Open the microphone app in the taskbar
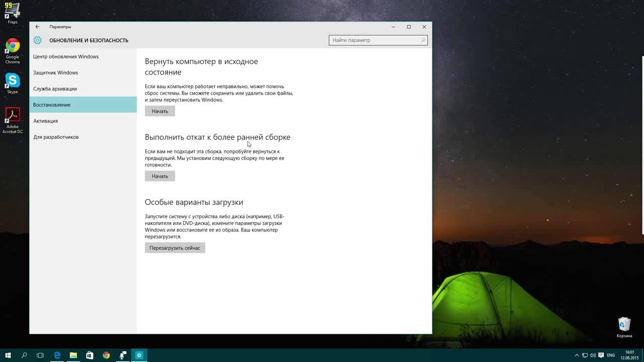 (123, 355)
